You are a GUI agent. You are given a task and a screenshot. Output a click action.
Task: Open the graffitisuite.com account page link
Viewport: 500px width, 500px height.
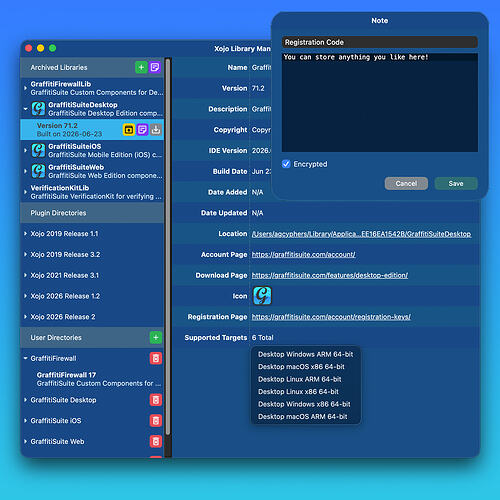303,254
